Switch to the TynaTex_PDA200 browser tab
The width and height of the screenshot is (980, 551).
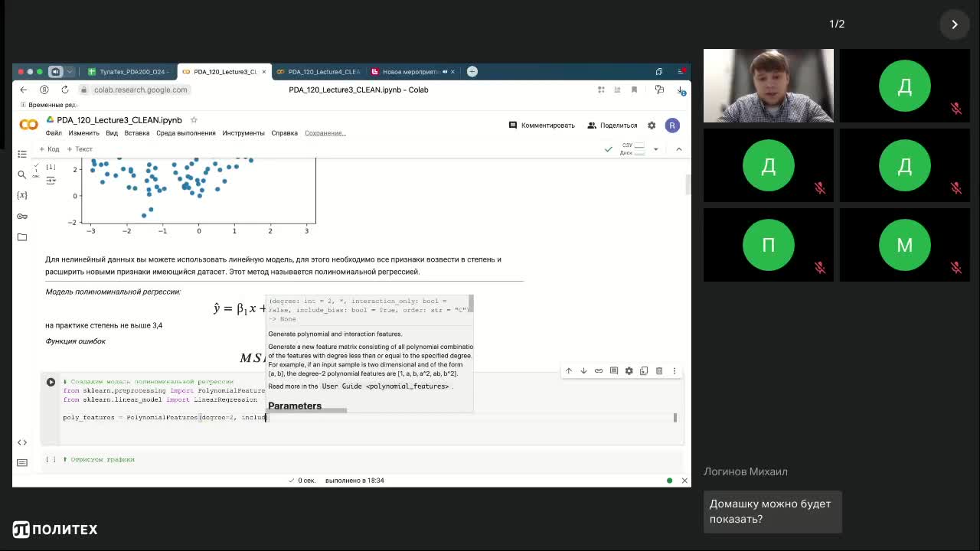point(127,71)
